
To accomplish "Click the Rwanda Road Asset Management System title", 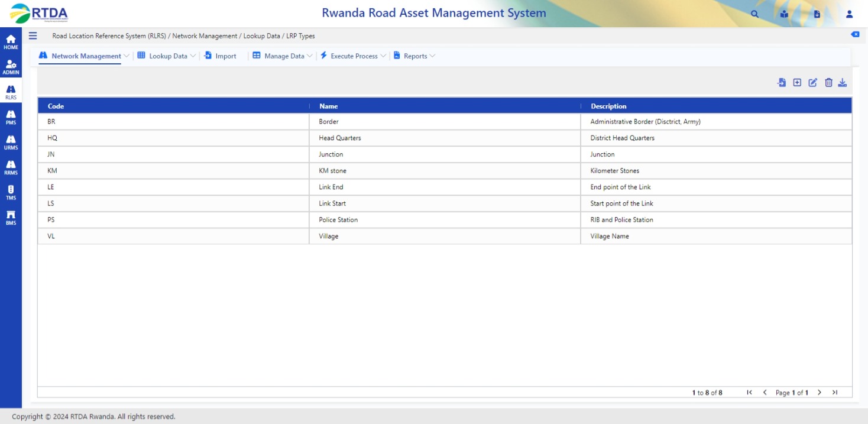I will coord(434,13).
